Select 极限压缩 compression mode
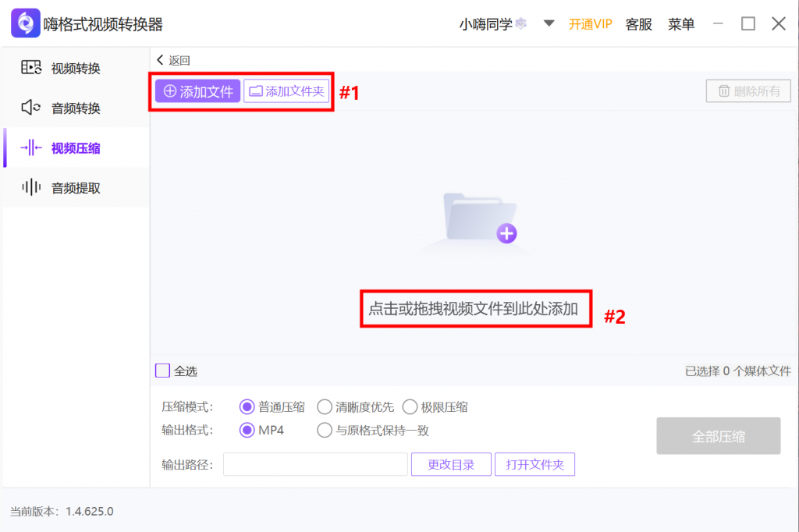The width and height of the screenshot is (799, 532). tap(410, 406)
